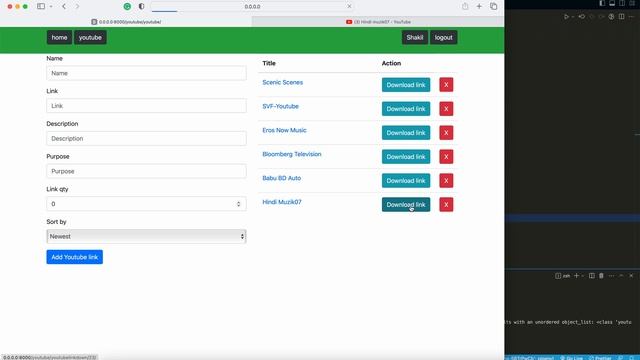Adjust Link qty with its stepper arrows

239,204
